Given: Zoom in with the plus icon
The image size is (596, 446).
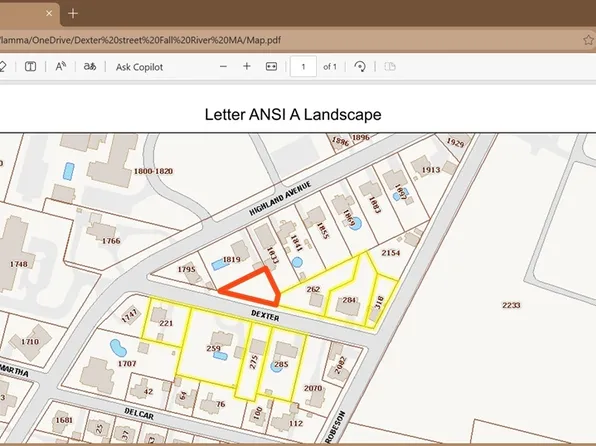Looking at the screenshot, I should pyautogui.click(x=247, y=67).
